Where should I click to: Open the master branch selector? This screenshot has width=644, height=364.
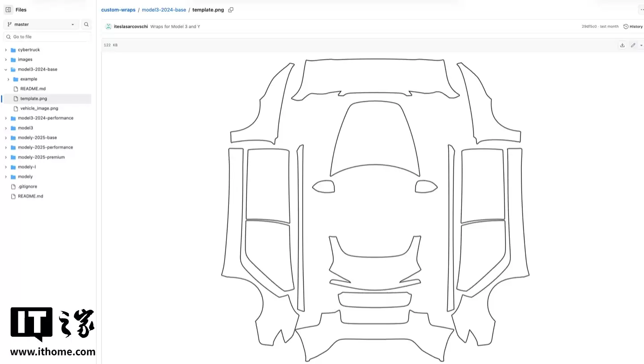pyautogui.click(x=40, y=24)
